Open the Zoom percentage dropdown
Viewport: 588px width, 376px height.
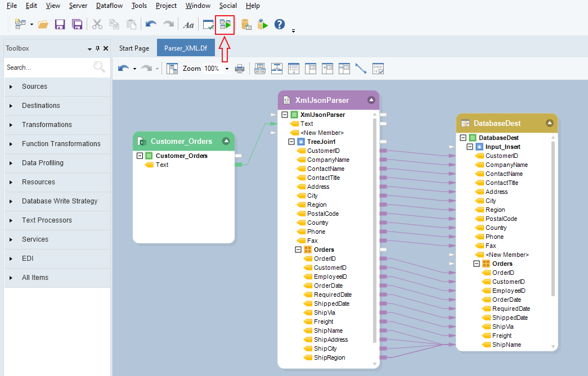(x=227, y=69)
